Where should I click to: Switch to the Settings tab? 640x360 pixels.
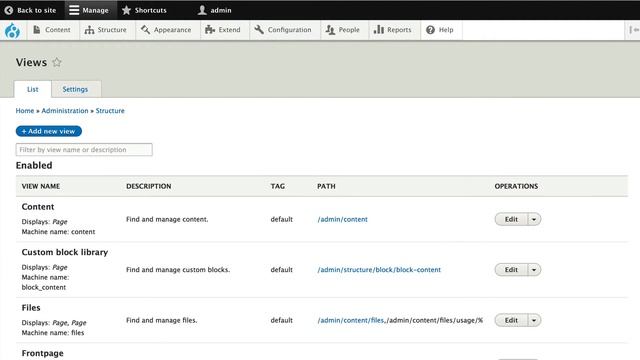click(x=75, y=89)
